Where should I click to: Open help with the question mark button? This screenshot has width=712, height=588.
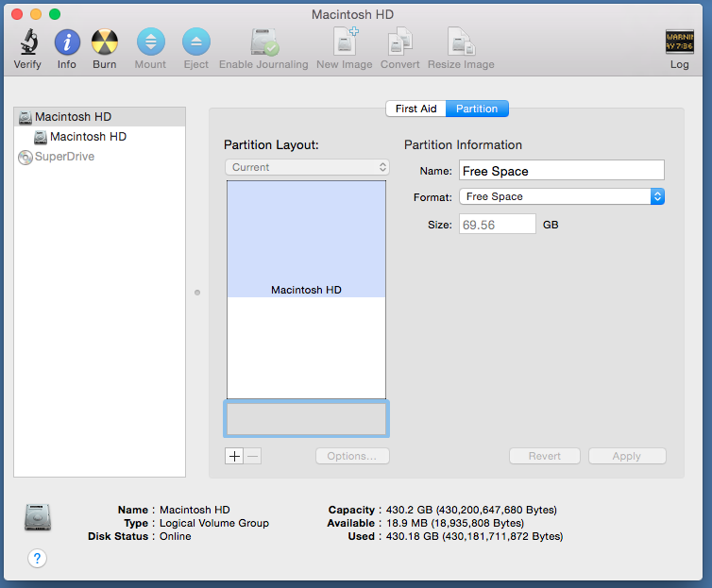pos(37,558)
